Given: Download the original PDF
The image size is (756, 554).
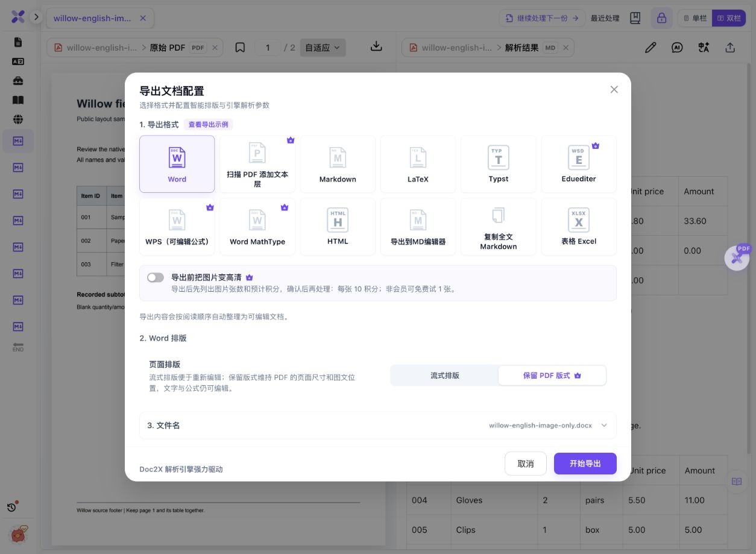Looking at the screenshot, I should [x=376, y=46].
